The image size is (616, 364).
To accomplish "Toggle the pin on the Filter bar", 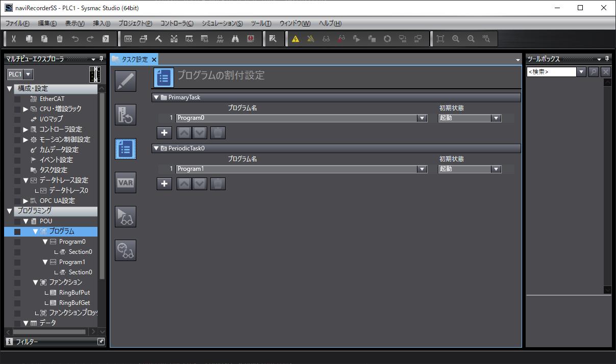I will 101,342.
